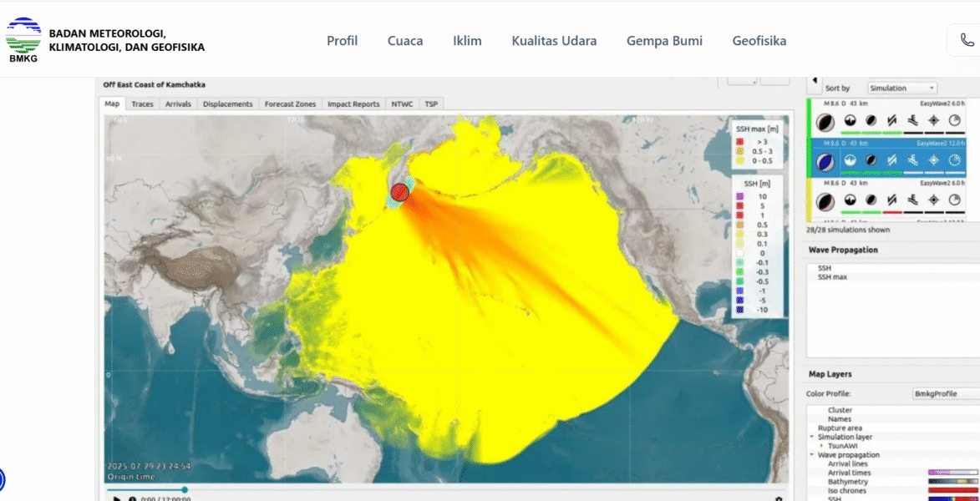Click rupture patch icon in green-marked top simulation row
Screen dimensions: 980x501
pos(871,121)
